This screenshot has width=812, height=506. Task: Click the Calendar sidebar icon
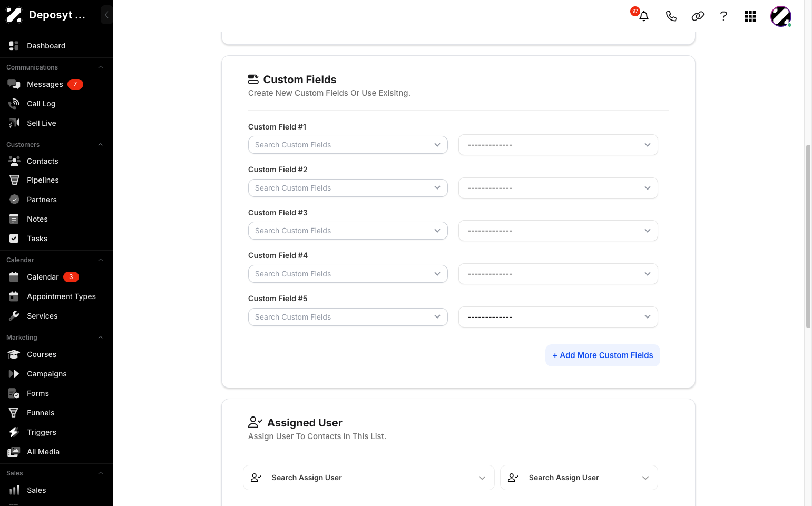pos(14,277)
